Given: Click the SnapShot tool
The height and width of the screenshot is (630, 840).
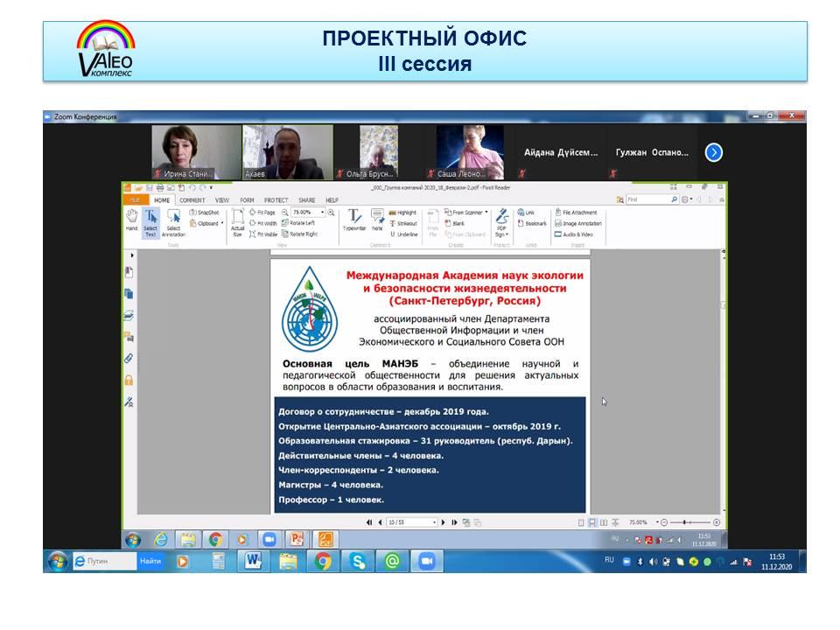Looking at the screenshot, I should [x=204, y=213].
